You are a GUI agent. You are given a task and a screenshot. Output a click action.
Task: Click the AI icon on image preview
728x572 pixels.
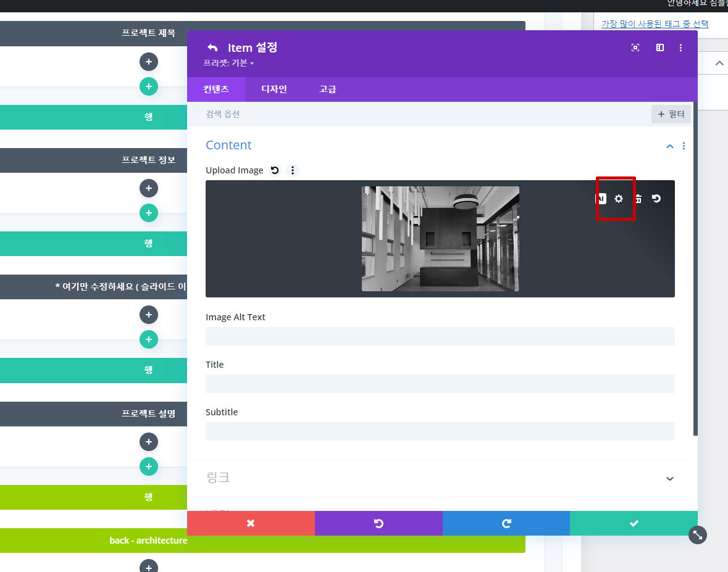[601, 199]
